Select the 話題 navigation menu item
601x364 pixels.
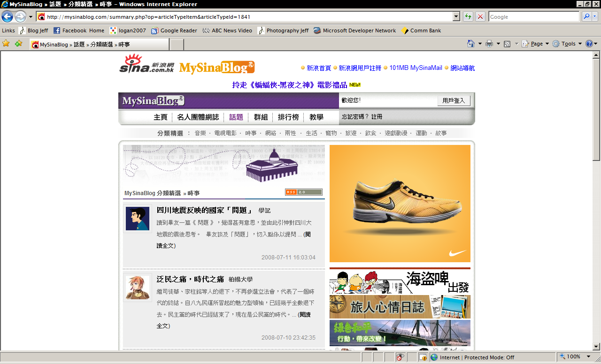pos(236,117)
